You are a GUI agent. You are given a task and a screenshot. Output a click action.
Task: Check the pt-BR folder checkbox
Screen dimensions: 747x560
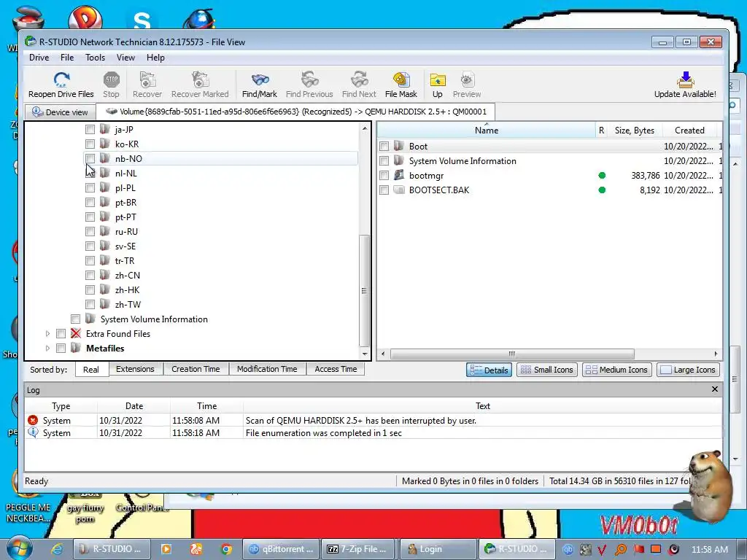click(90, 203)
